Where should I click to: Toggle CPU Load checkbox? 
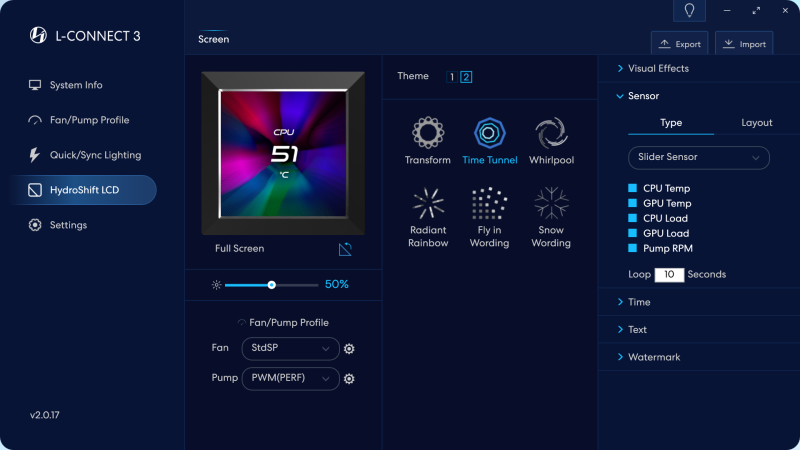(x=633, y=218)
